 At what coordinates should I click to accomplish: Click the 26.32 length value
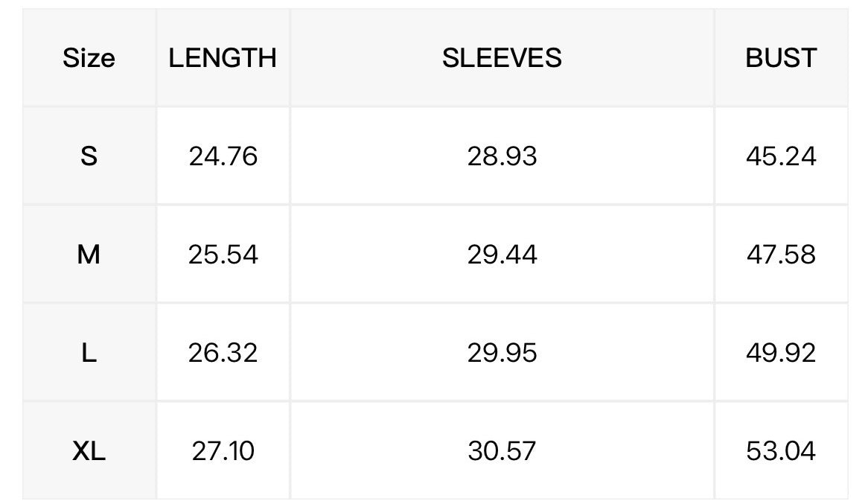pos(223,353)
